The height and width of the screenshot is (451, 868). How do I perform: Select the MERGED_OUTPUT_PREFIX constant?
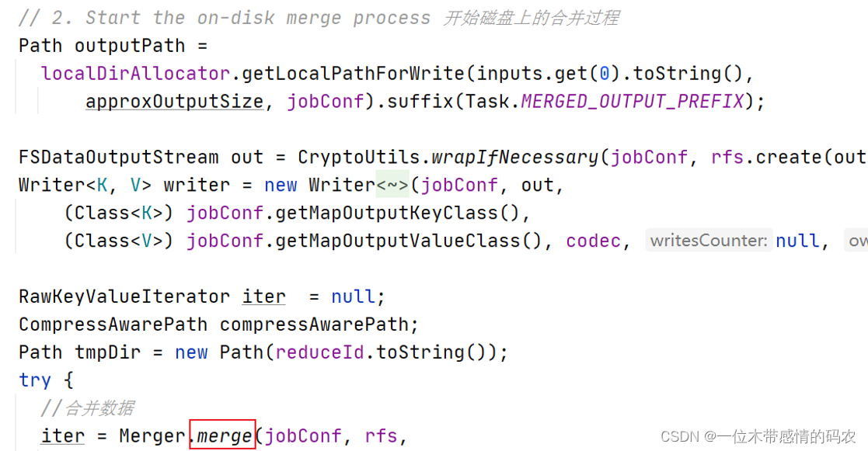[x=632, y=102]
